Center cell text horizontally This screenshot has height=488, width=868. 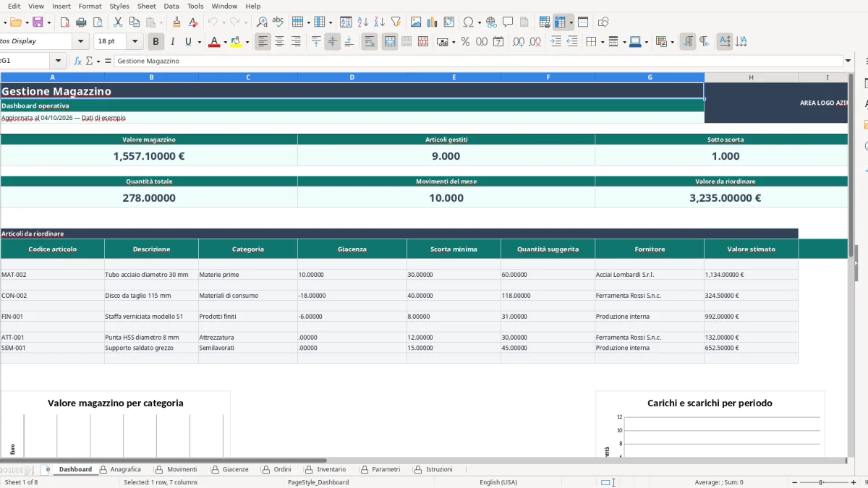279,42
